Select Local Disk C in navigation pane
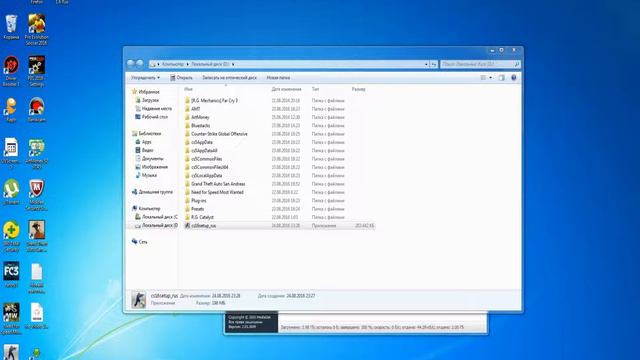Viewport: 640px width, 360px height. pyautogui.click(x=160, y=217)
